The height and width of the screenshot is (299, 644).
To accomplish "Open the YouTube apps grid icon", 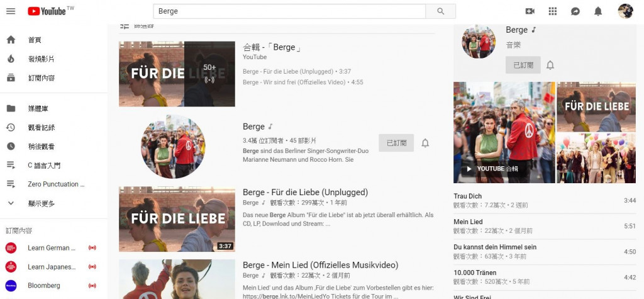I will point(552,11).
